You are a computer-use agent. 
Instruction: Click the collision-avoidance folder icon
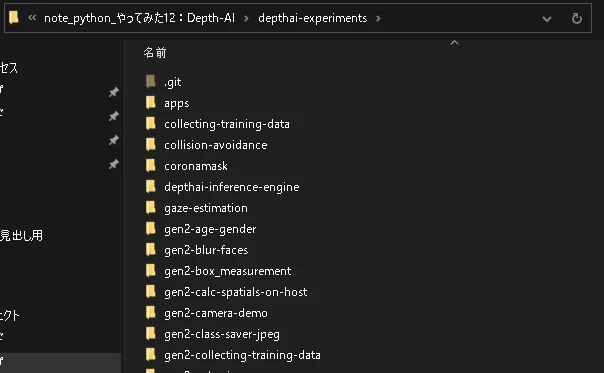pos(151,144)
